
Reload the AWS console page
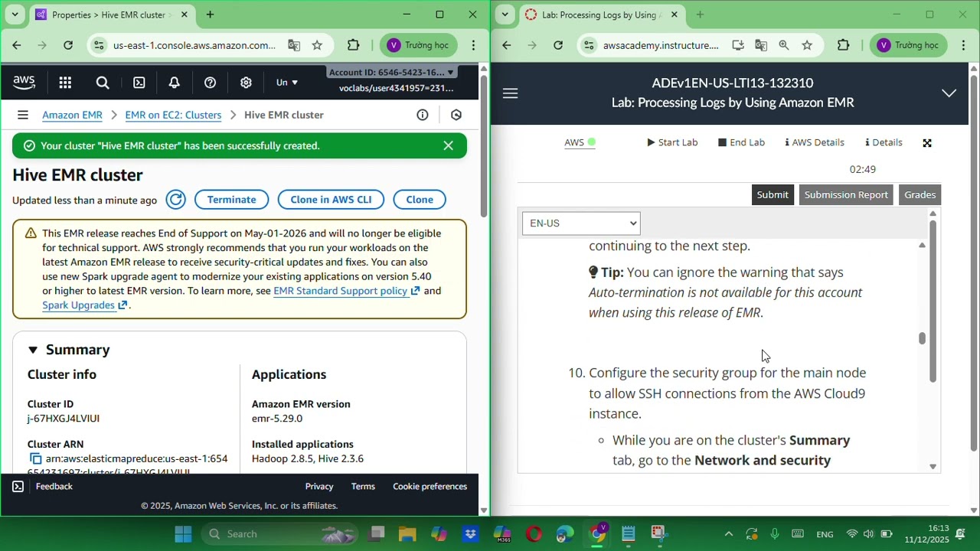(68, 45)
